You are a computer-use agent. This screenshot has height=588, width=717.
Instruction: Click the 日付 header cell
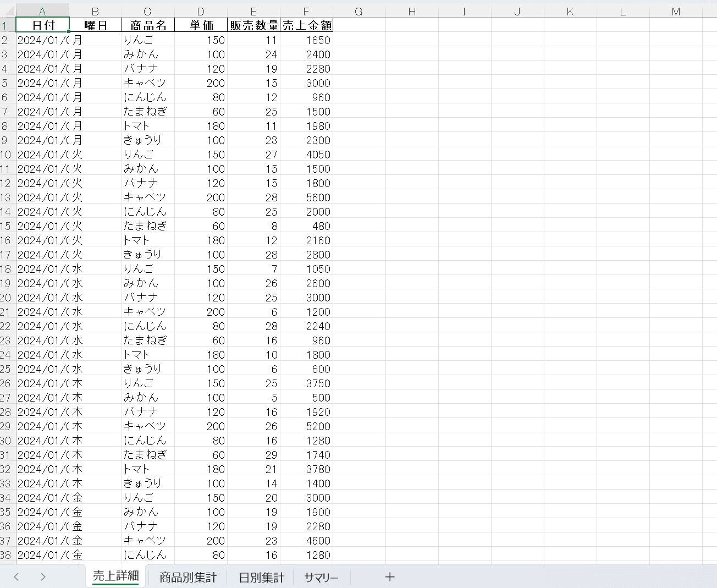[42, 25]
